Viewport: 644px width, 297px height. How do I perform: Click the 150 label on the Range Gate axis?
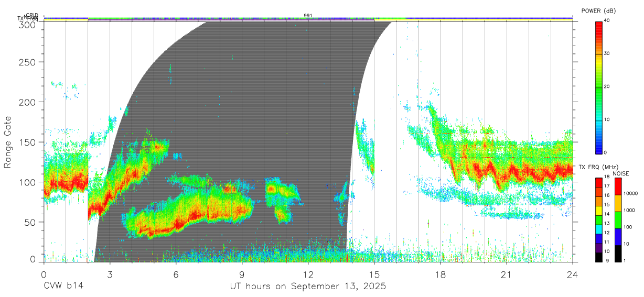point(27,142)
